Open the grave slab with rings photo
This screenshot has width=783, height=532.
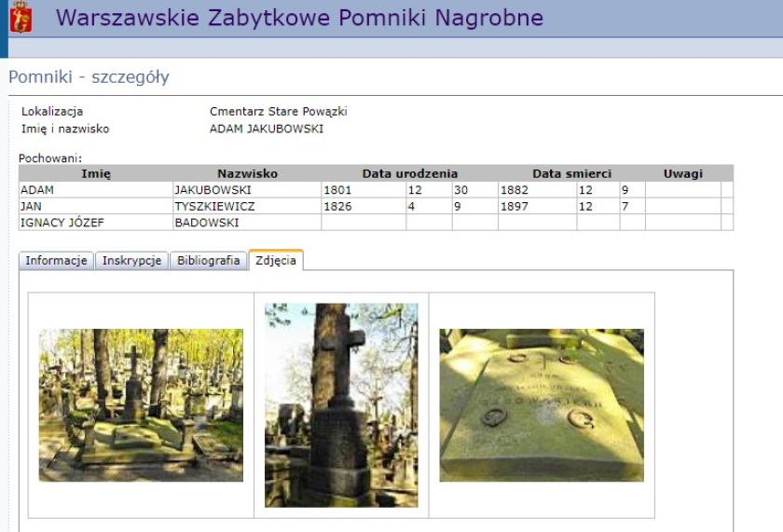[542, 404]
